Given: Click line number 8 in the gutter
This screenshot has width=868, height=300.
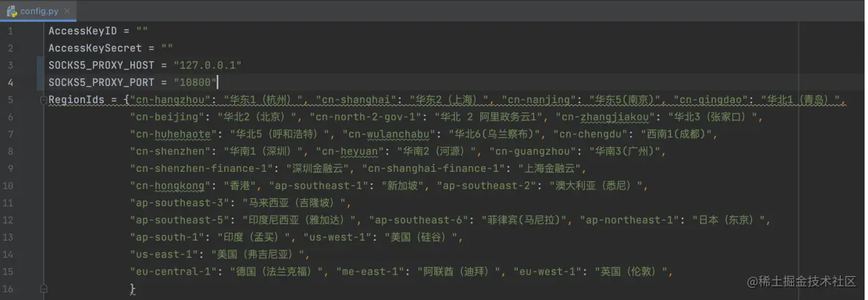Looking at the screenshot, I should (10, 151).
